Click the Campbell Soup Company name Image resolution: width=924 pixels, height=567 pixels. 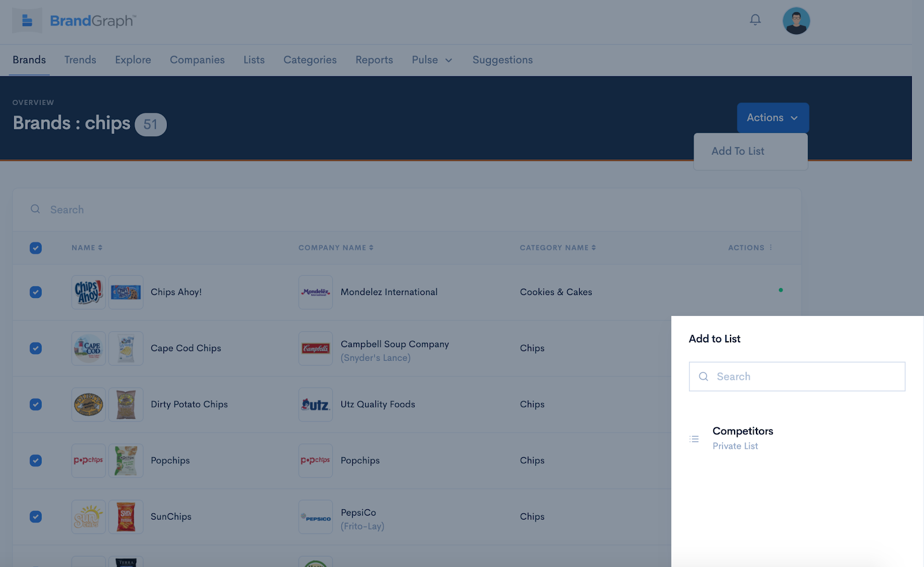click(395, 344)
